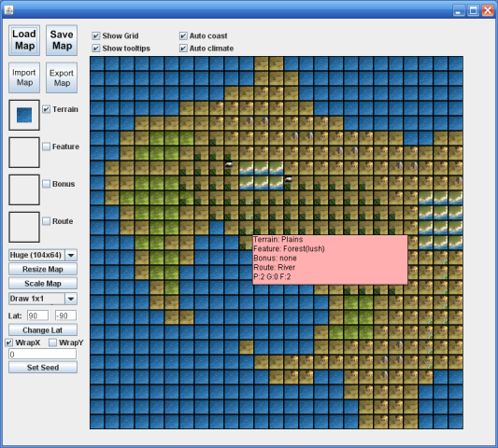This screenshot has width=498, height=448.
Task: Select the bottom-right ocean tile on the map
Action: (455, 422)
